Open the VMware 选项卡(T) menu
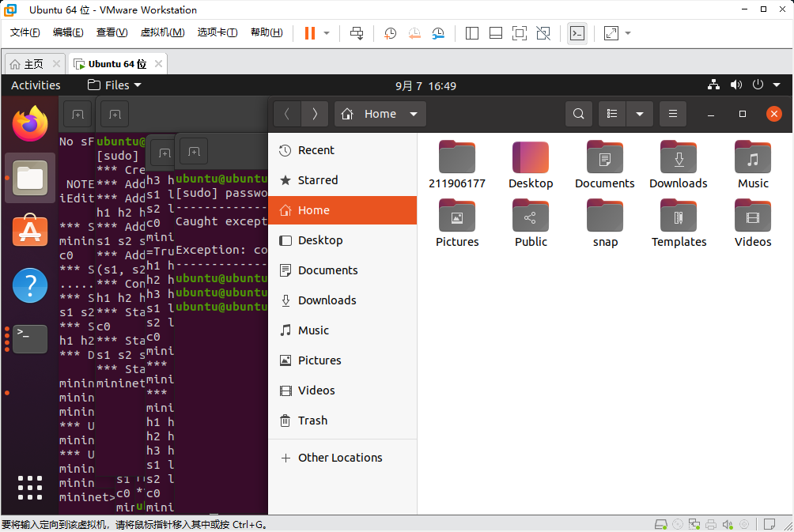794x532 pixels. pos(217,32)
